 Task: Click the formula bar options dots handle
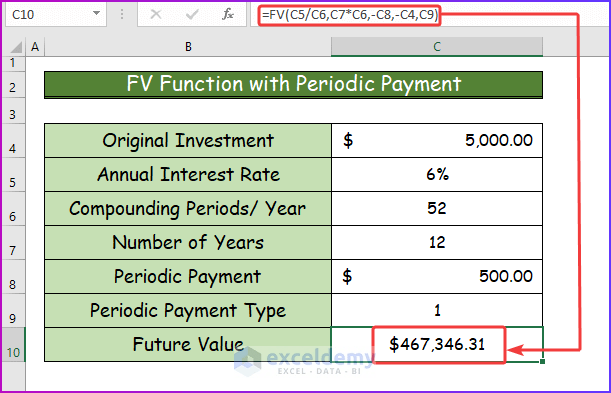click(x=122, y=15)
